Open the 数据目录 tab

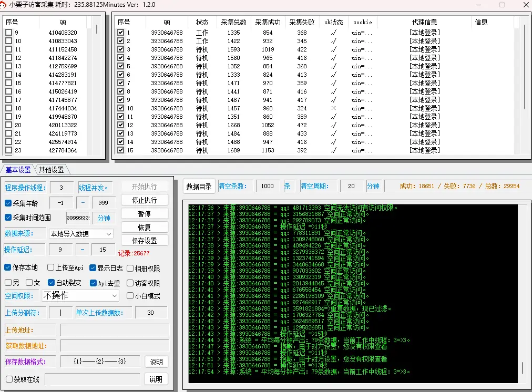tap(199, 187)
